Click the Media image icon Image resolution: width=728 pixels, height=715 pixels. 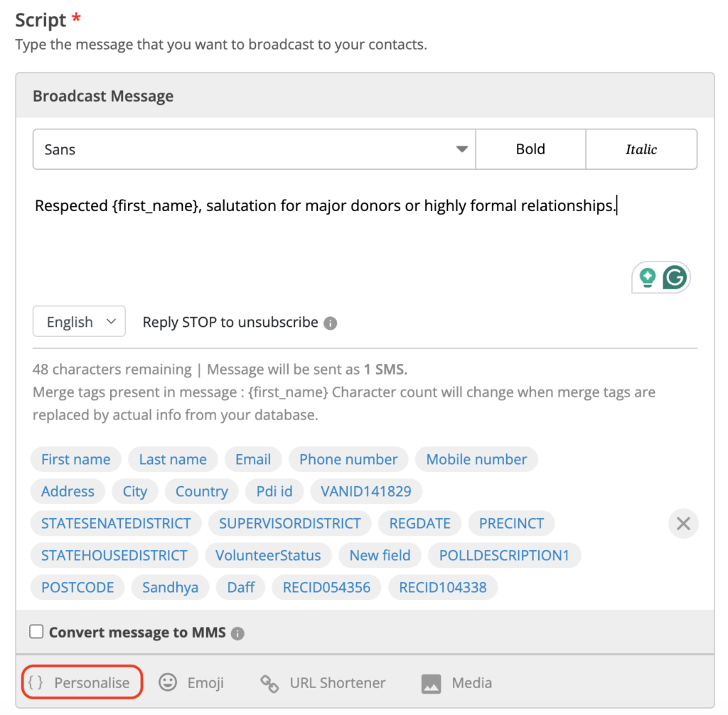click(x=431, y=684)
